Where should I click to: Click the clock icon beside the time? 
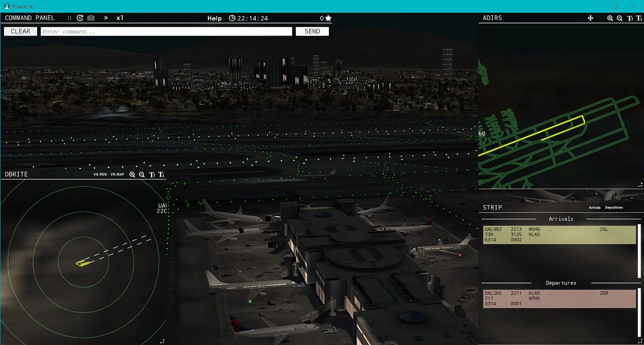tap(232, 18)
